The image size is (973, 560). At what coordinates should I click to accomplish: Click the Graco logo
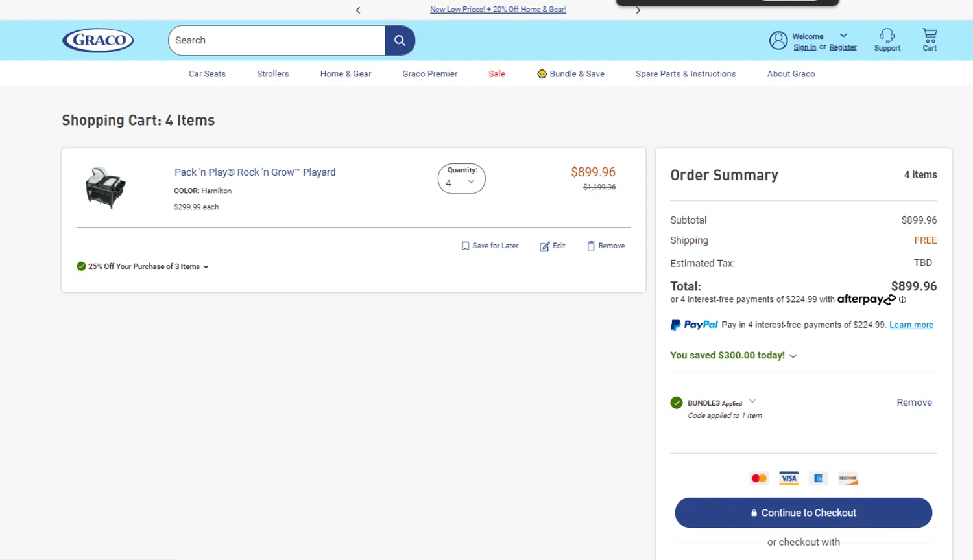pyautogui.click(x=98, y=40)
